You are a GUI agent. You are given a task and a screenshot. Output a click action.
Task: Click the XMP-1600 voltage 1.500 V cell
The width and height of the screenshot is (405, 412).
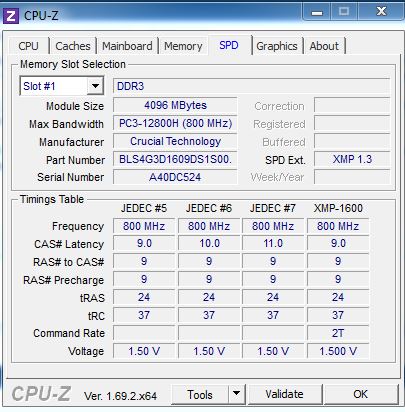click(338, 351)
